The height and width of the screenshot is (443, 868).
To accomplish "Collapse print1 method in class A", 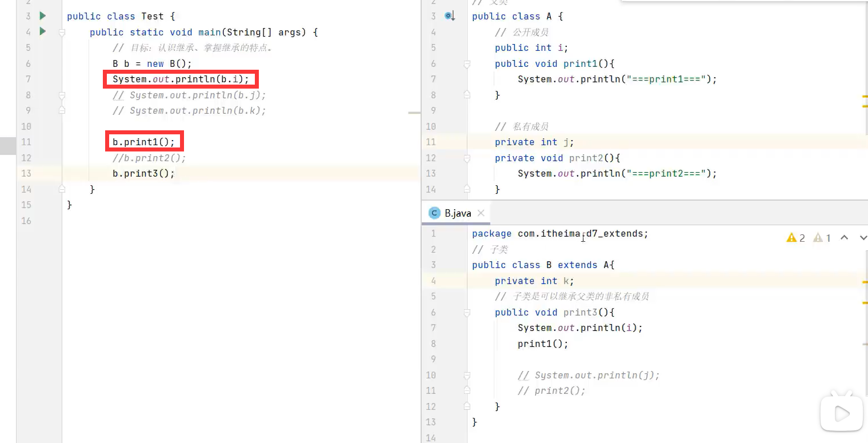I will click(x=467, y=63).
